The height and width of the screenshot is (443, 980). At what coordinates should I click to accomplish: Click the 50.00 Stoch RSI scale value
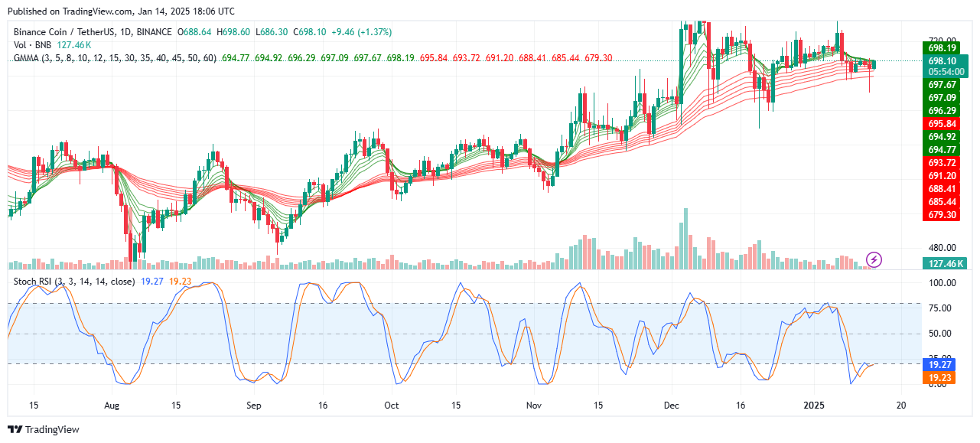pos(942,334)
